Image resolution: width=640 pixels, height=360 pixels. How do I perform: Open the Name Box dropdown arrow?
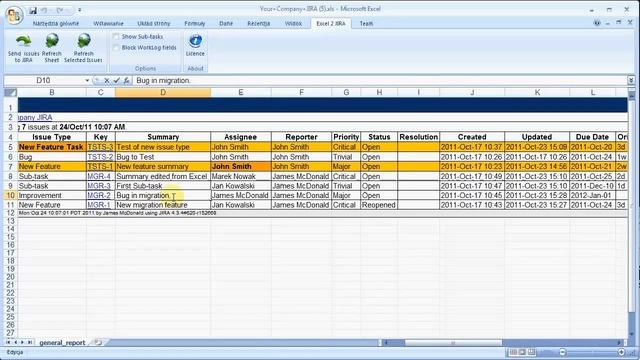[x=87, y=81]
